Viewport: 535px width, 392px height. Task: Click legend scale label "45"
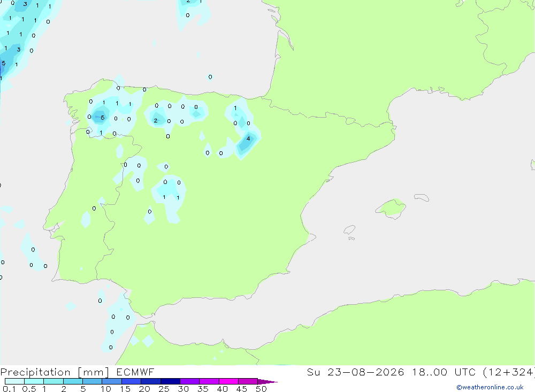point(242,389)
